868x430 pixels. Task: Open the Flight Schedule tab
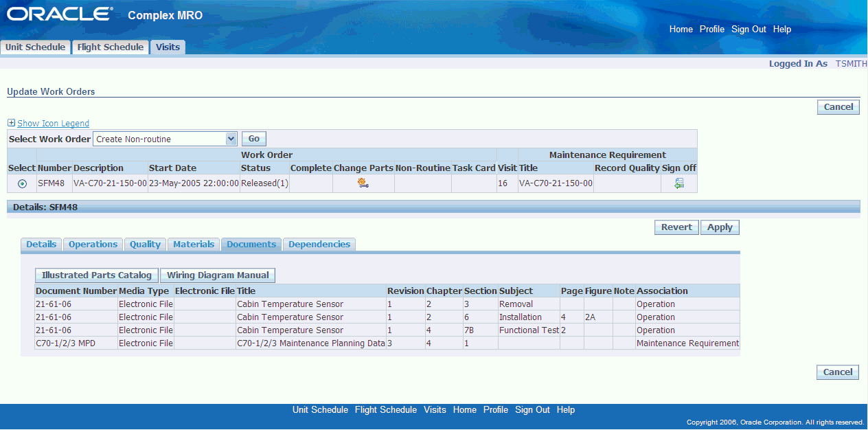click(x=111, y=47)
